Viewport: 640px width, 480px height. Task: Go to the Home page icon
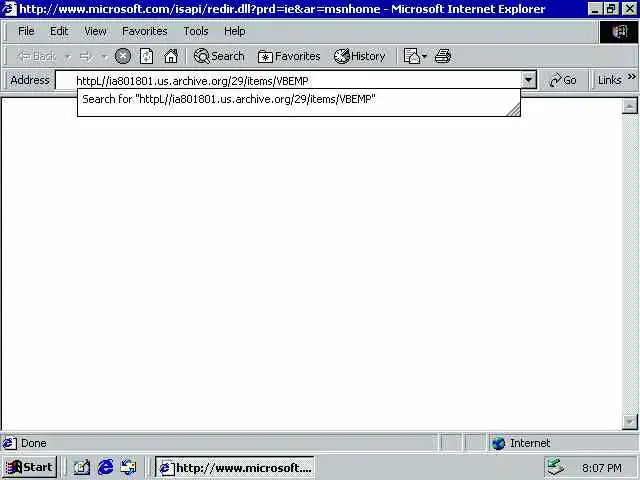(x=171, y=56)
